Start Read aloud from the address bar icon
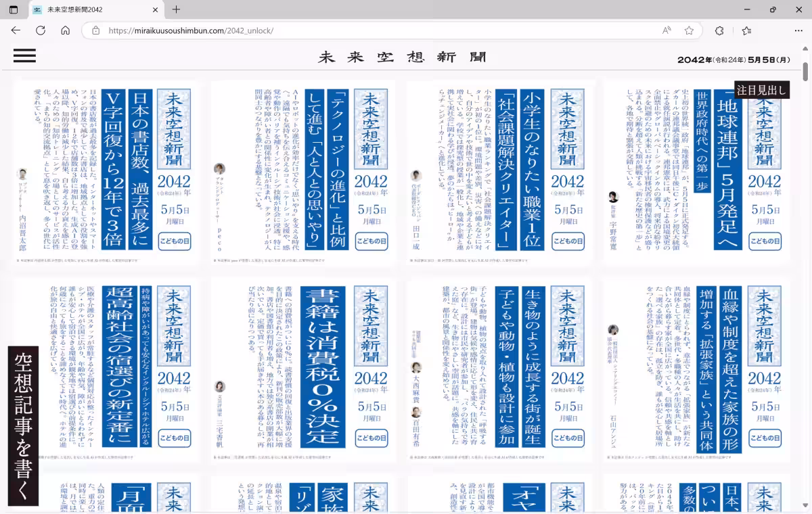 pos(666,30)
